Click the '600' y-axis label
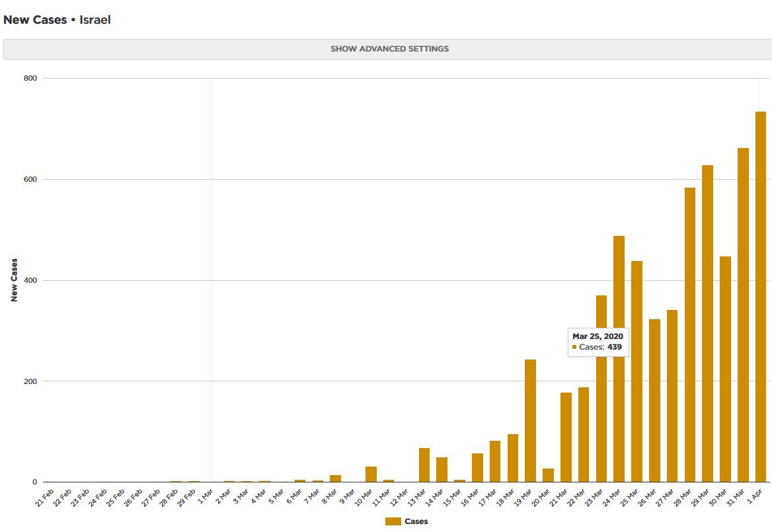772x532 pixels. point(30,179)
